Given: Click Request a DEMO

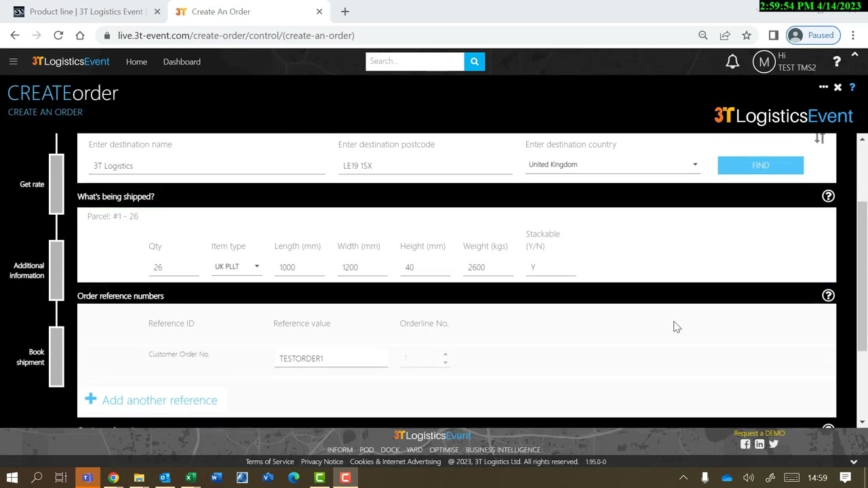Looking at the screenshot, I should click(x=759, y=433).
